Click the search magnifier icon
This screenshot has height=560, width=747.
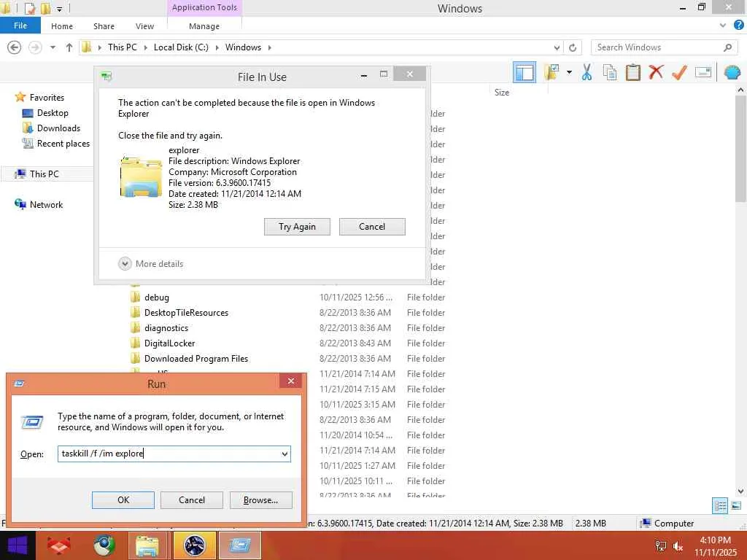(727, 47)
